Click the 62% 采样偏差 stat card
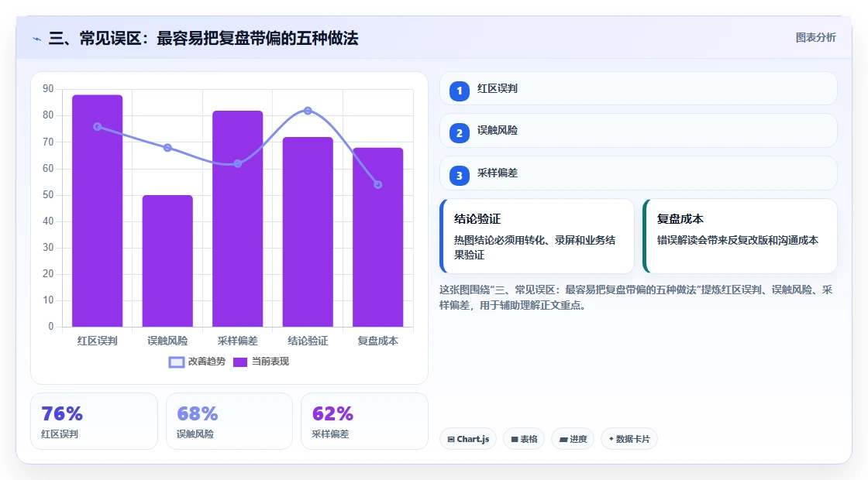Image resolution: width=868 pixels, height=480 pixels. click(x=364, y=421)
